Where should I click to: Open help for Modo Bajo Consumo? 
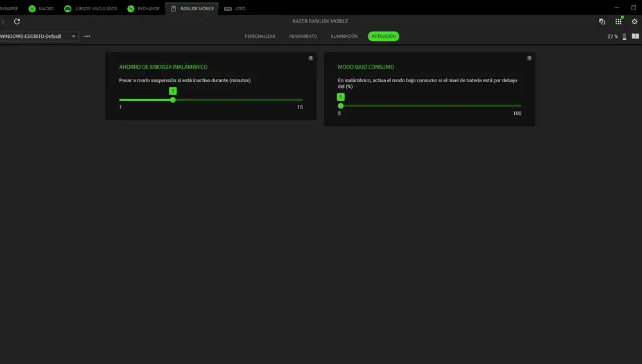tap(530, 58)
